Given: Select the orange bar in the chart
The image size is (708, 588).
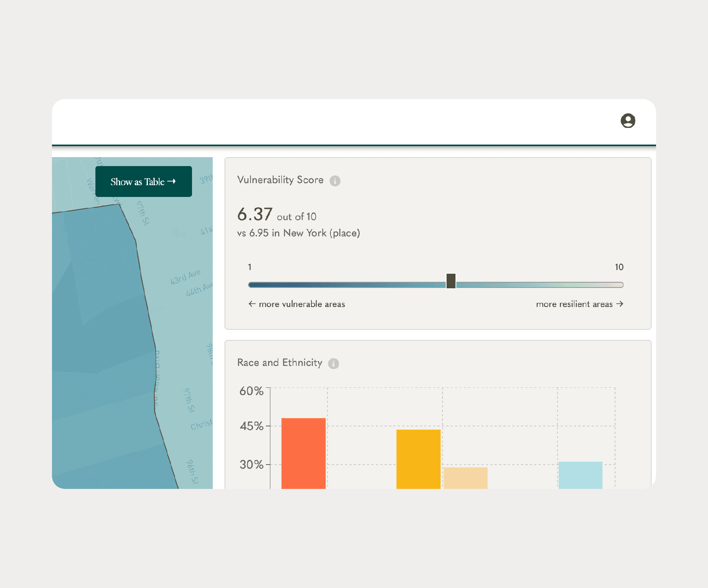Looking at the screenshot, I should [304, 453].
